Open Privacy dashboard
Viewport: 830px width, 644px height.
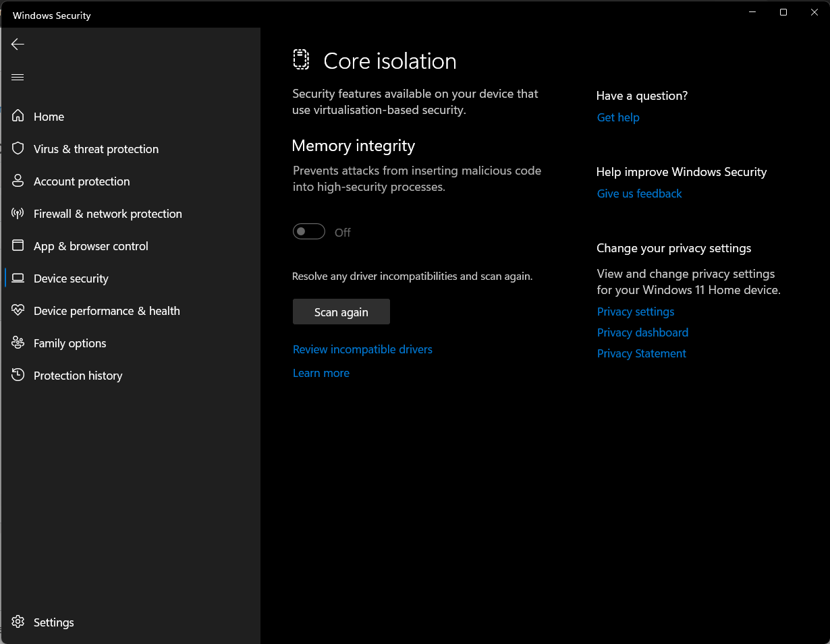coord(642,332)
